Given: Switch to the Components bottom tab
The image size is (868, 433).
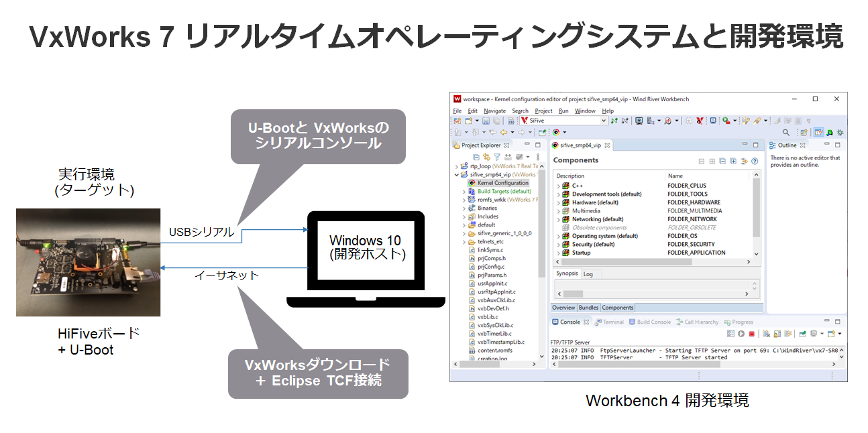Looking at the screenshot, I should point(617,308).
